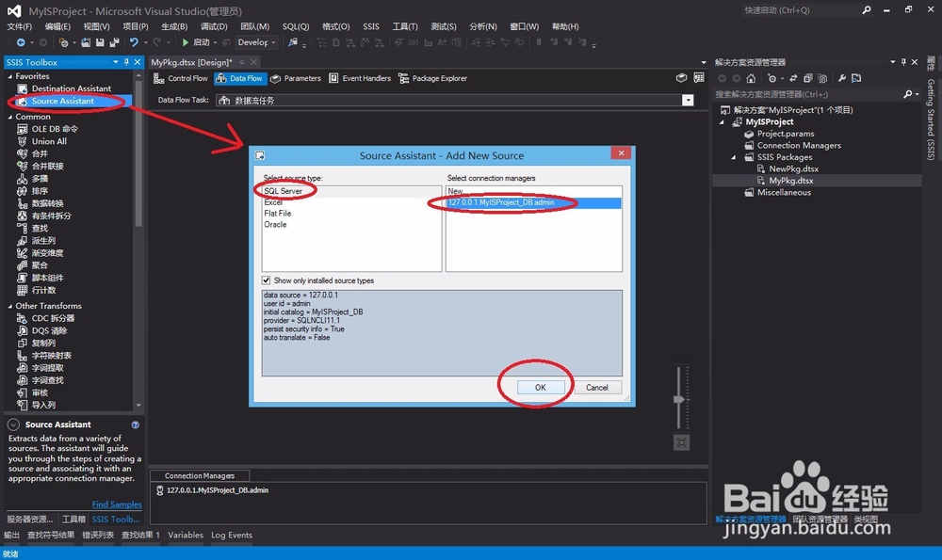The image size is (942, 560).
Task: Toggle Show only installed source types checkbox
Action: tap(267, 280)
